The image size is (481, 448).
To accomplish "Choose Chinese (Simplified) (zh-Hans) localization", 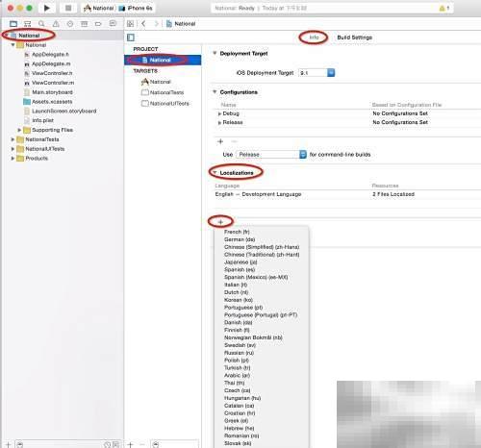I will 262,247.
